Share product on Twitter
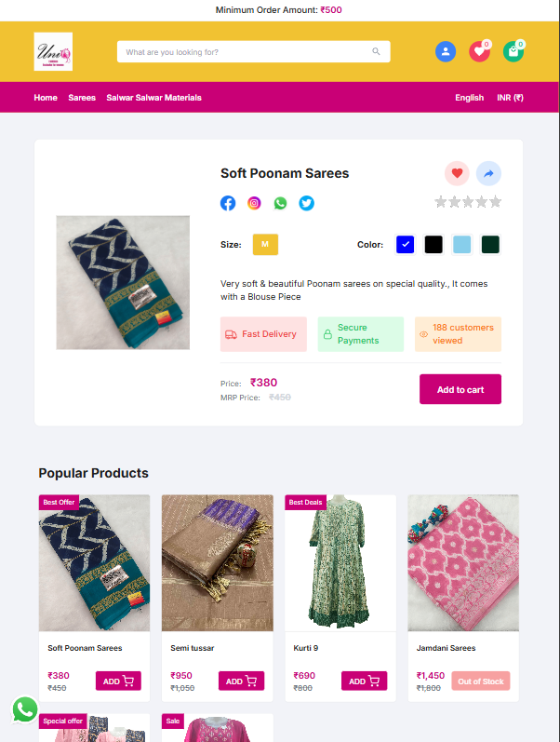Viewport: 560px width, 742px height. (x=306, y=203)
